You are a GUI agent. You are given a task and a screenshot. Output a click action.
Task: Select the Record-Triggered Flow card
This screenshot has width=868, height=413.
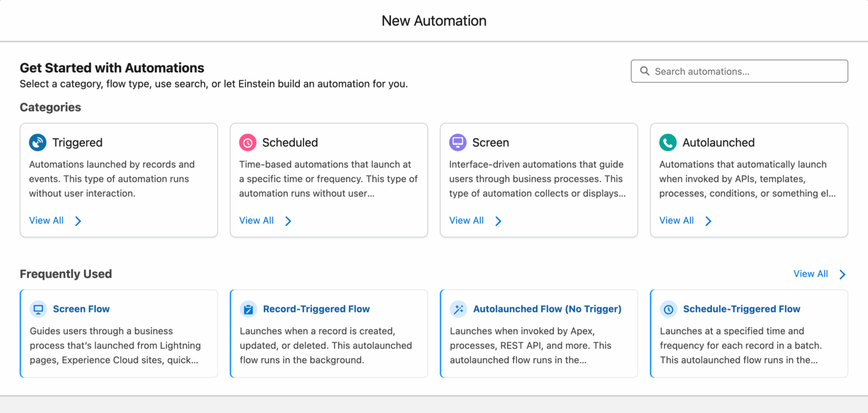[329, 333]
